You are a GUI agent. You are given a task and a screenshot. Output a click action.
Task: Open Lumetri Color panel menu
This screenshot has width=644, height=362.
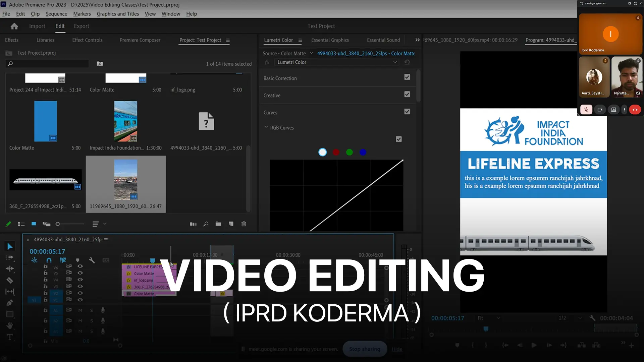click(300, 40)
